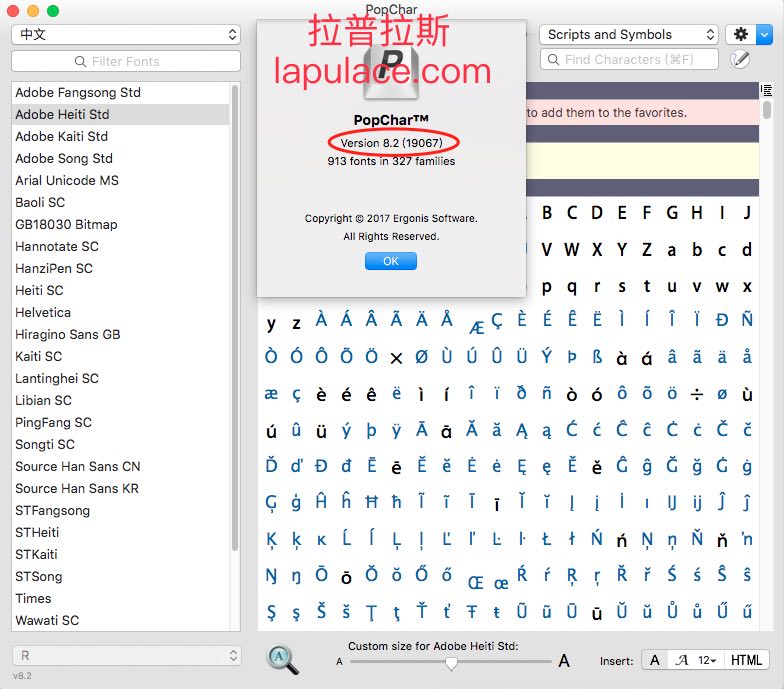The height and width of the screenshot is (689, 784).
Task: Click the Œ ligature character
Action: (476, 583)
